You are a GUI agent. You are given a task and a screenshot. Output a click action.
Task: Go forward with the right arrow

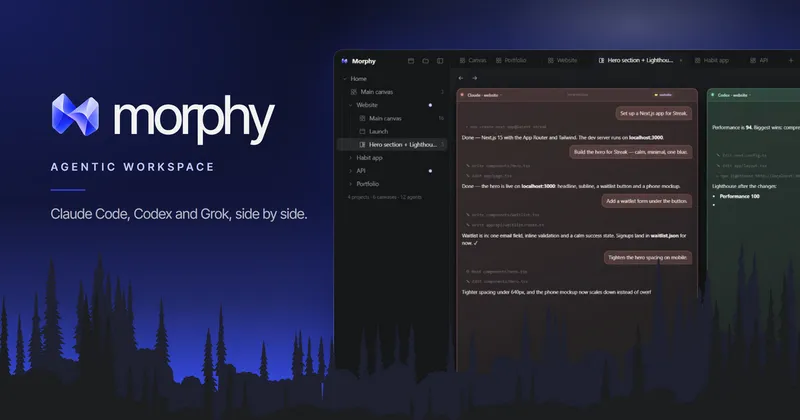474,78
